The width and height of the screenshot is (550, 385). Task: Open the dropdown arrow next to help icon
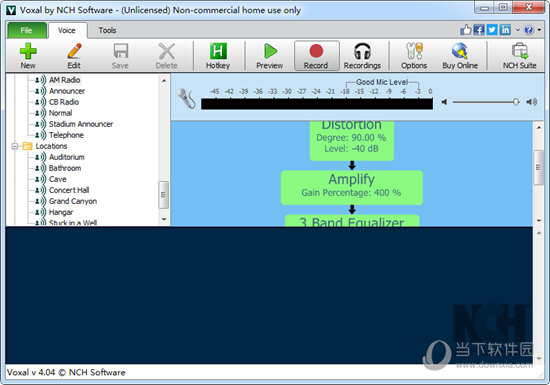[539, 30]
